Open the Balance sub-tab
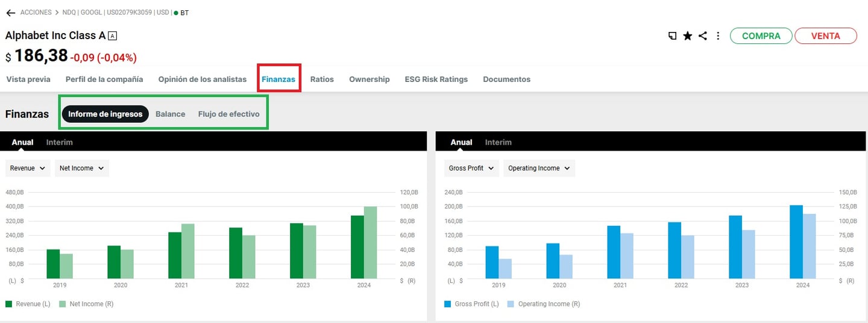 170,114
